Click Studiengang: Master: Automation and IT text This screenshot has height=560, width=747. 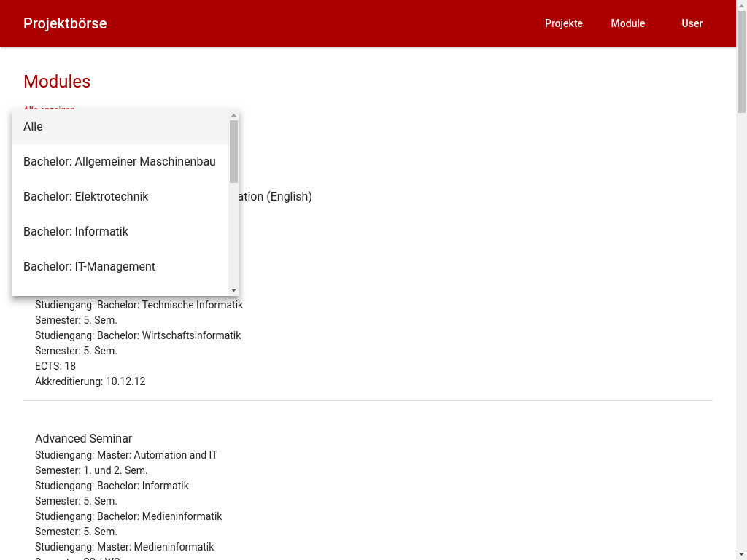[x=126, y=455]
